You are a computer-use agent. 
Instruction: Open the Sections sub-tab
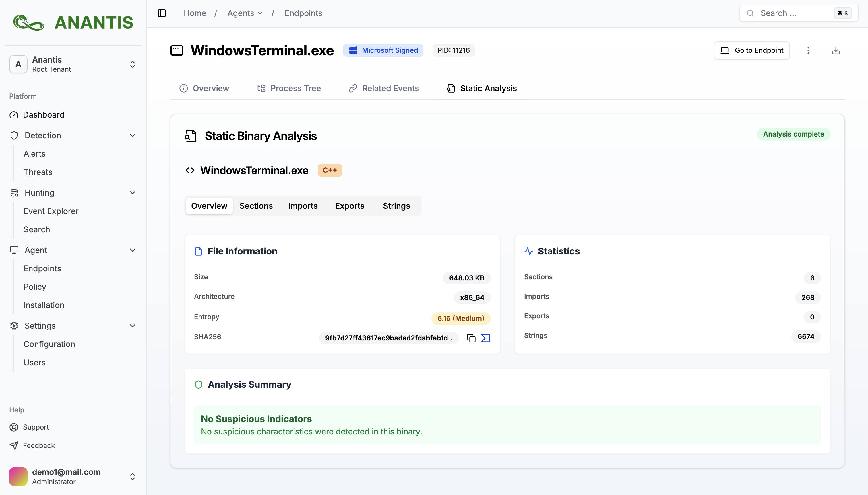[x=256, y=206]
